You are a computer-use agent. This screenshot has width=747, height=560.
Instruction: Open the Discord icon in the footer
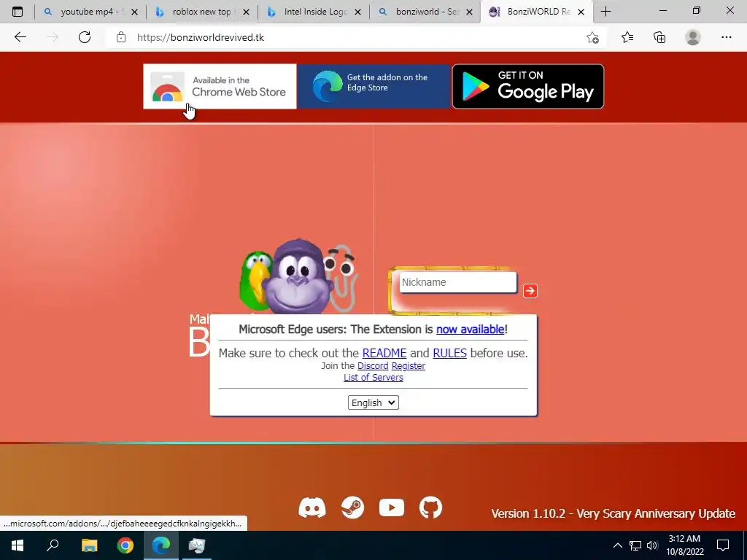312,507
